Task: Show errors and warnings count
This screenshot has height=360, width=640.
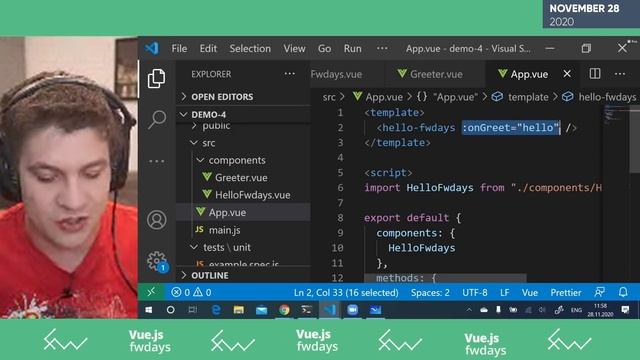Action: [x=191, y=292]
